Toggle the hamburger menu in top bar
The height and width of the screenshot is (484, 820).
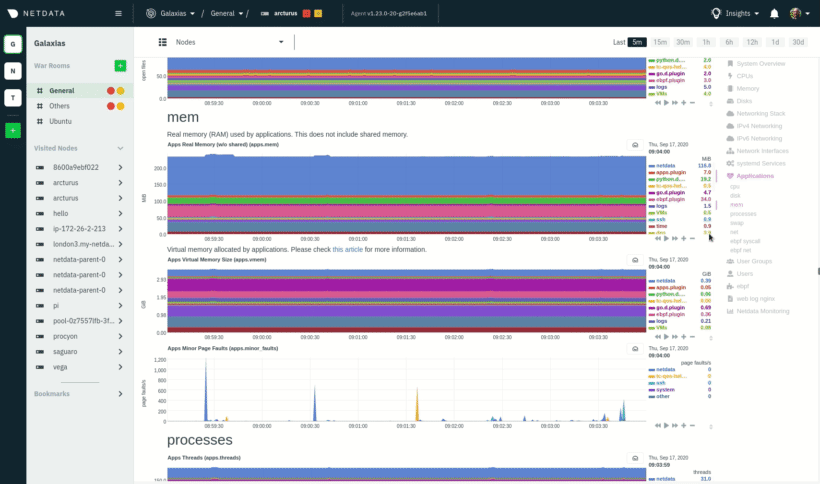click(x=118, y=14)
